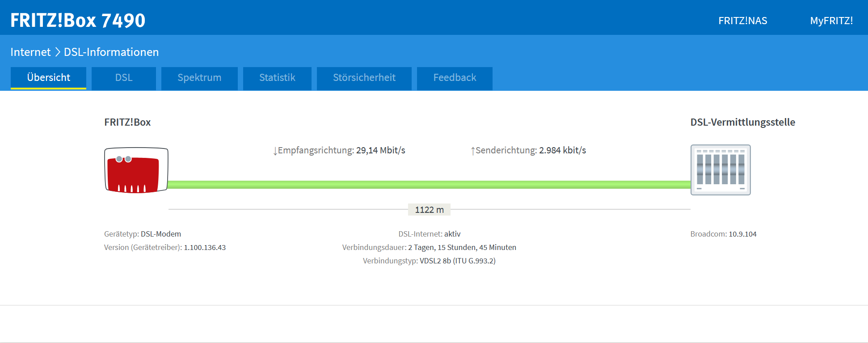Click the green DSL connection line

429,185
